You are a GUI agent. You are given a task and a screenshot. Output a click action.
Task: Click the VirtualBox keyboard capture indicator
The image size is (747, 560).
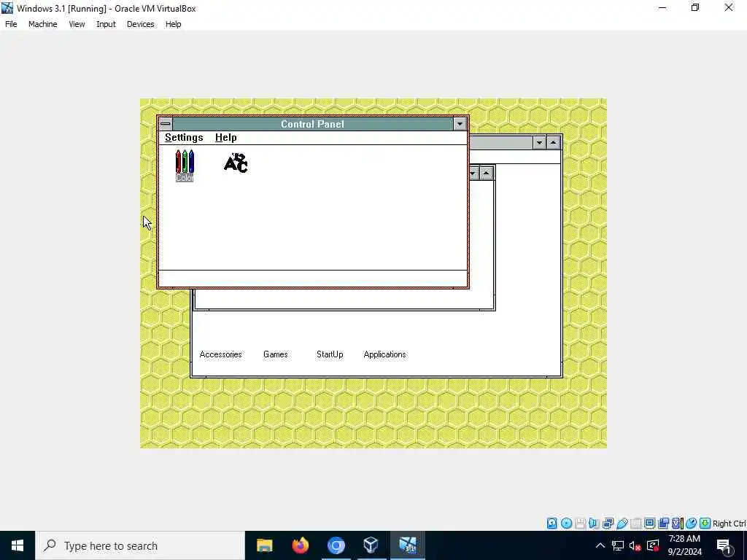coord(705,524)
